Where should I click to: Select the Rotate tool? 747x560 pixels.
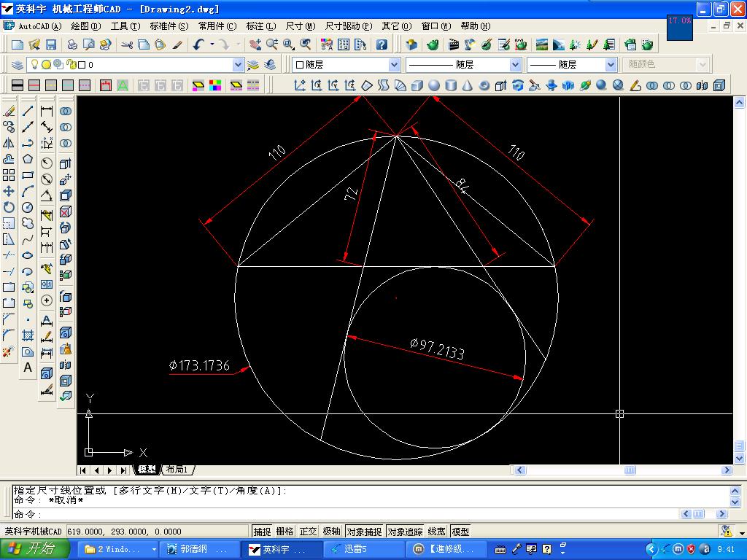pyautogui.click(x=9, y=207)
